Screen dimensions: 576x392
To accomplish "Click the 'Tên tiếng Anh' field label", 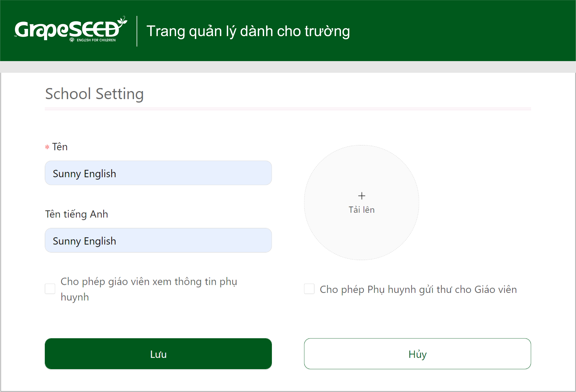I will pos(76,215).
